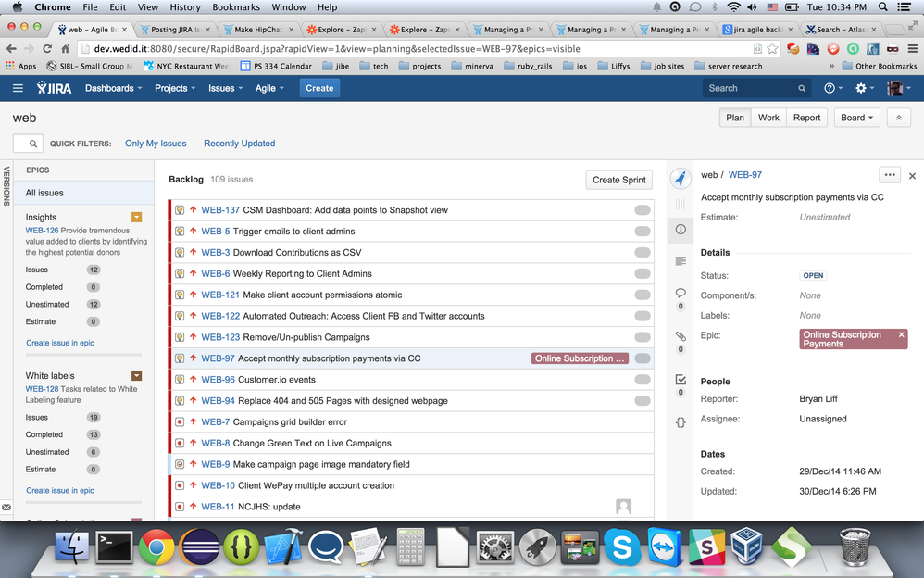Open the Agile dropdown menu
Image resolution: width=924 pixels, height=578 pixels.
[269, 89]
